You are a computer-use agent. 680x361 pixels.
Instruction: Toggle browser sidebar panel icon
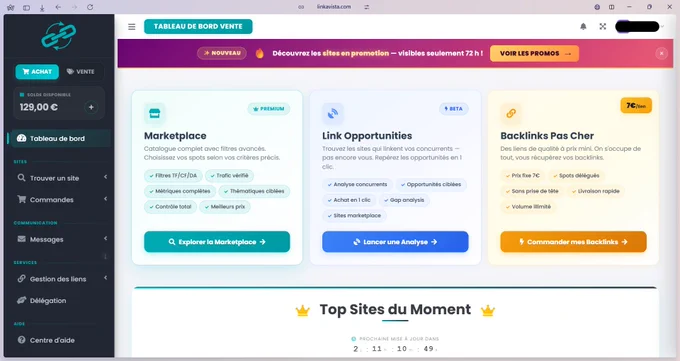pyautogui.click(x=26, y=7)
